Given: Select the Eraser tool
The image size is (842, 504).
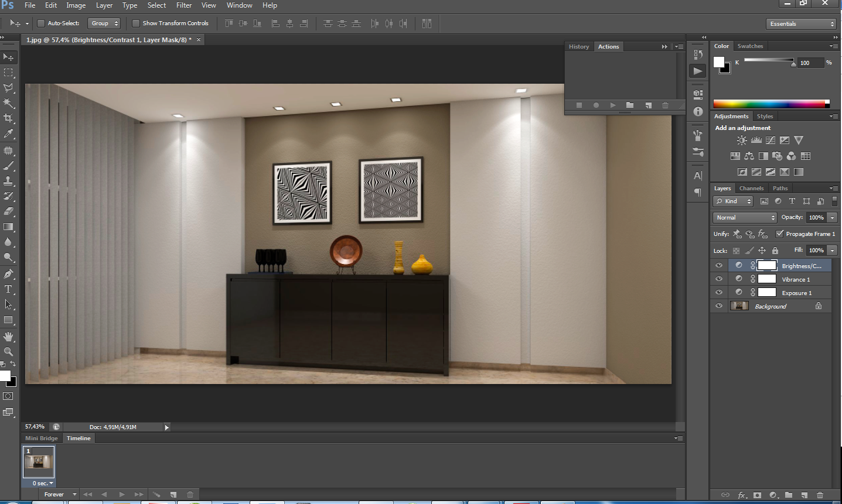Looking at the screenshot, I should pyautogui.click(x=8, y=211).
